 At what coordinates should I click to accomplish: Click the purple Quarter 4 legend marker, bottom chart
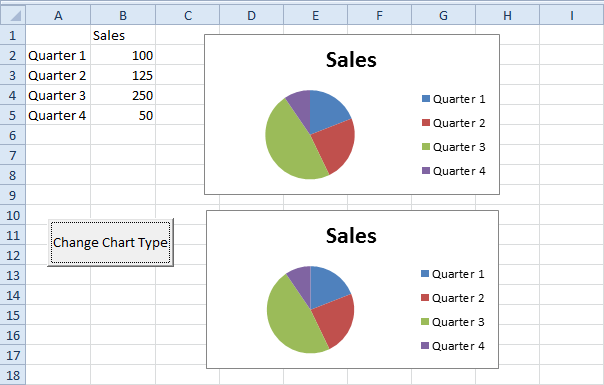click(x=425, y=345)
